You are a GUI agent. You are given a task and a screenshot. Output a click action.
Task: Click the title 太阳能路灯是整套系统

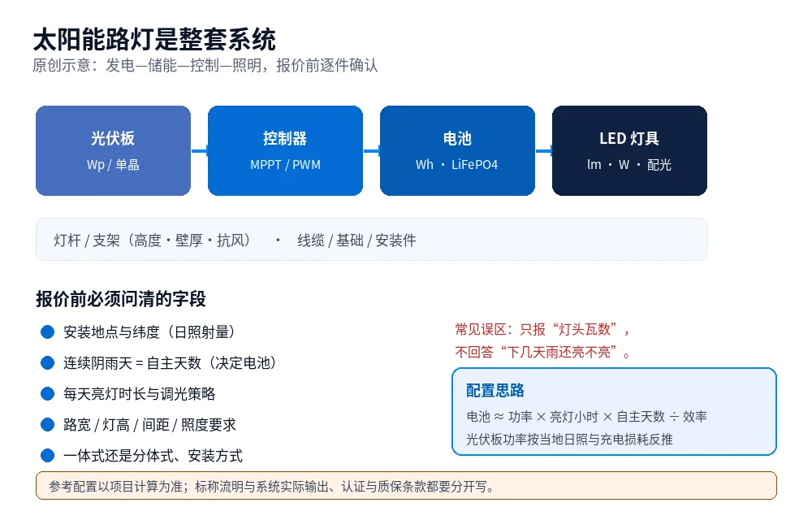pyautogui.click(x=154, y=40)
